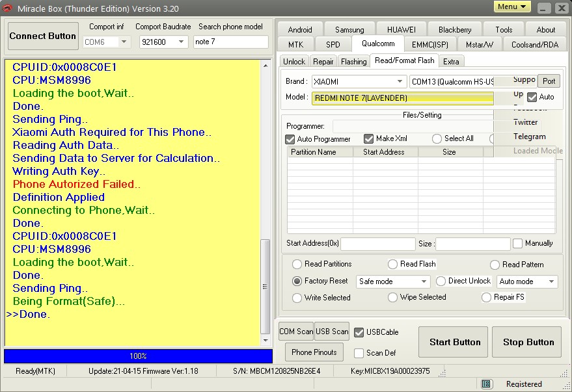
Task: Click the blue 100% progress bar
Action: pyautogui.click(x=138, y=356)
